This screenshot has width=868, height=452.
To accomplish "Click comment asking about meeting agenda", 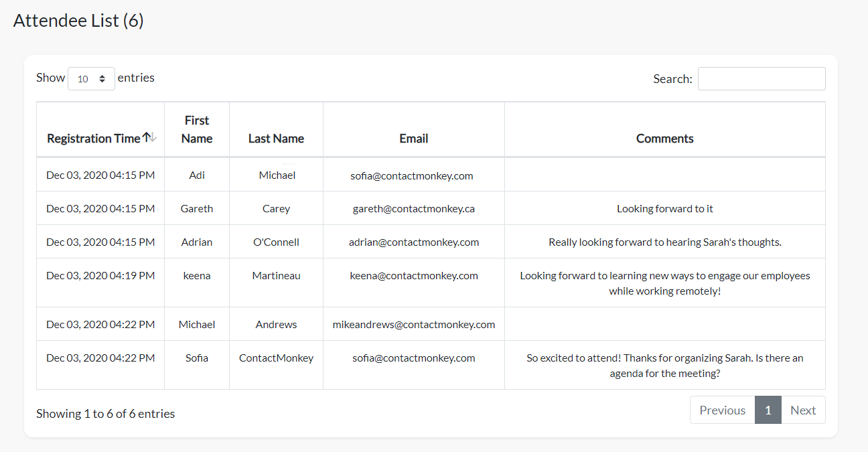I will click(665, 366).
